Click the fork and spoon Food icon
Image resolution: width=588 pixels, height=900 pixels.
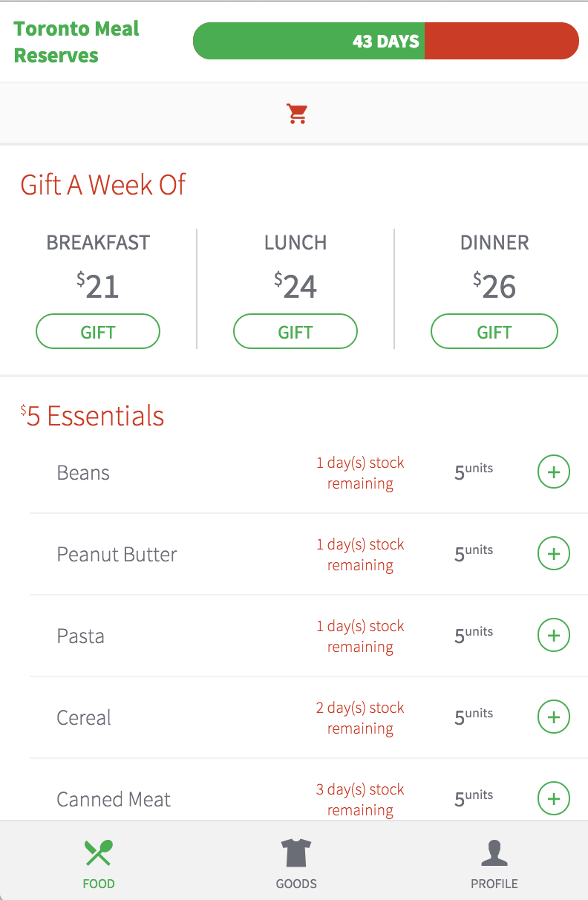point(99,852)
